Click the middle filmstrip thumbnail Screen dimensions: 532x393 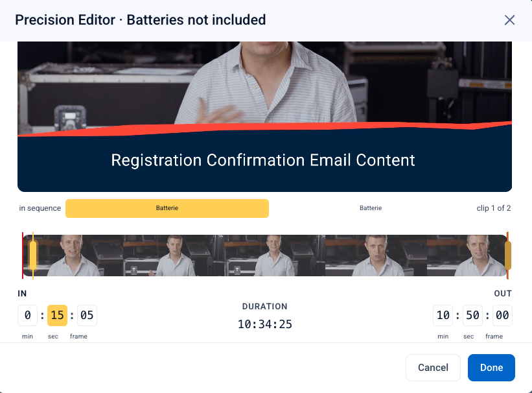coord(275,256)
